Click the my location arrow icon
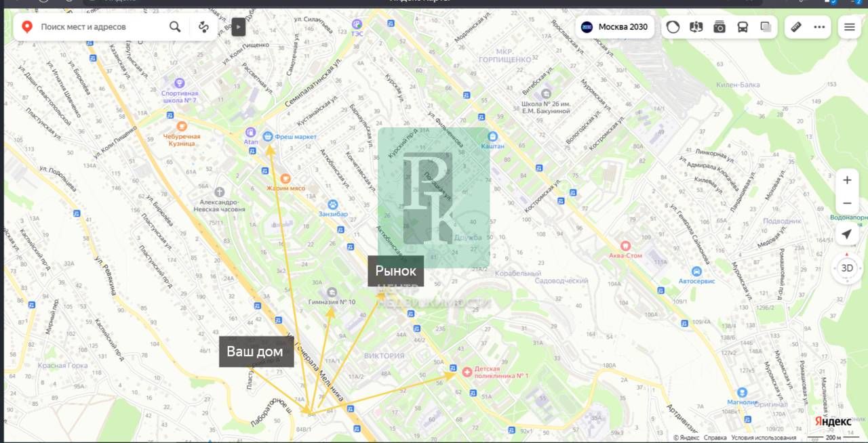The width and height of the screenshot is (868, 443). tap(846, 234)
